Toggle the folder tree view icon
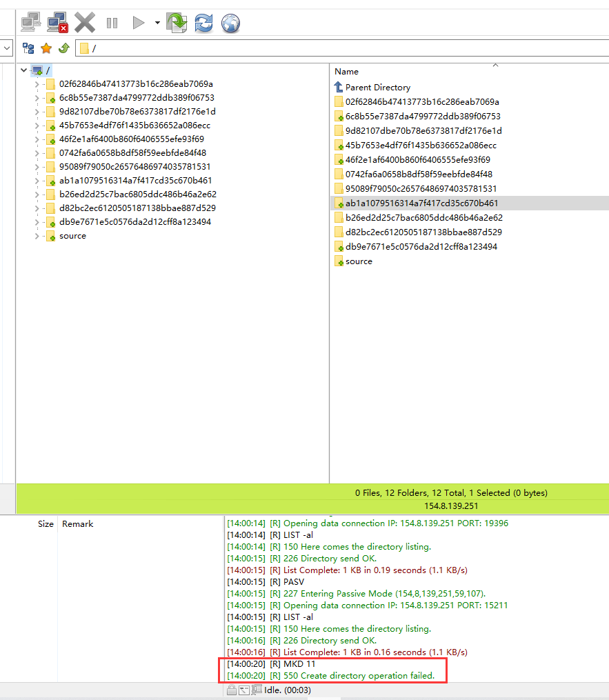 28,48
